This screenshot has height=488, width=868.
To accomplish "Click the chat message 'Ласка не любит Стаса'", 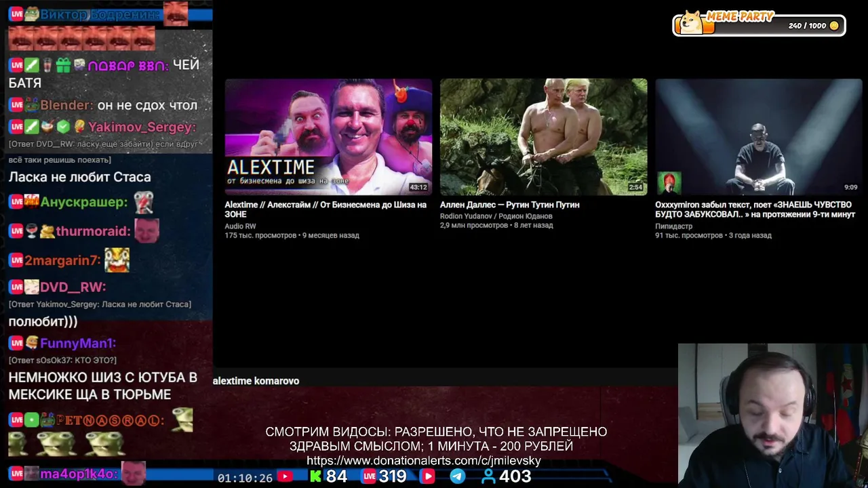I will click(x=80, y=177).
